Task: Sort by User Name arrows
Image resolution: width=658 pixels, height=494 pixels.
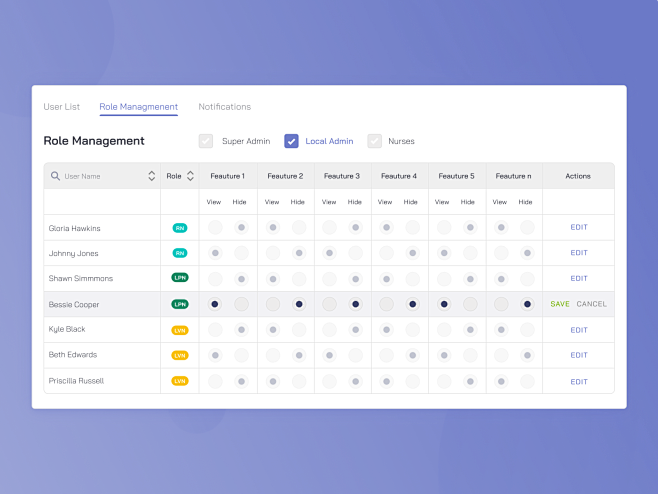Action: (151, 176)
